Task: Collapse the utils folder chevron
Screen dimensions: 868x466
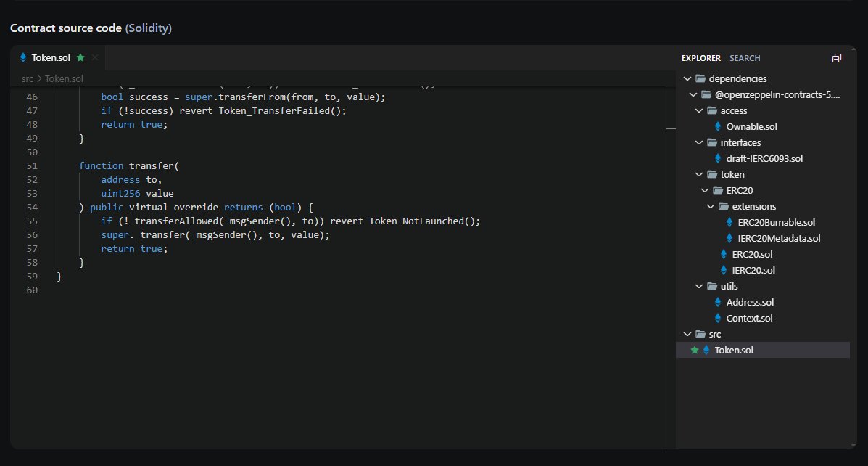Action: (699, 287)
